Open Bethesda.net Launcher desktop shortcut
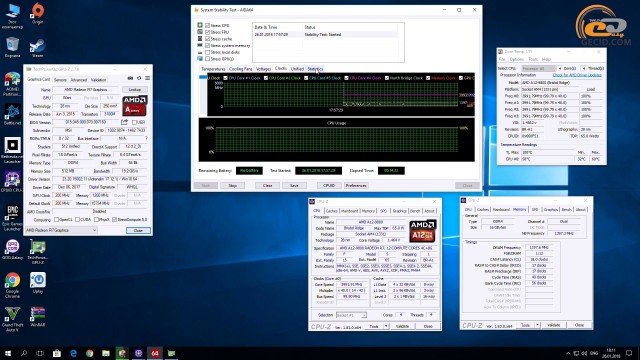640x360 pixels. tap(12, 151)
